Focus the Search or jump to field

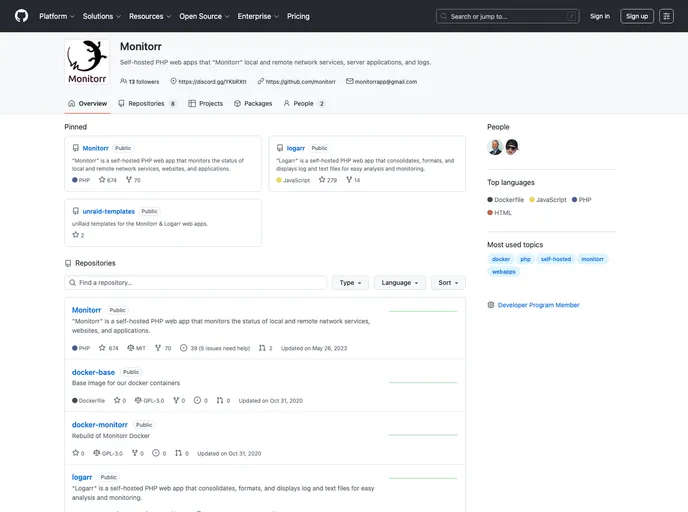[x=508, y=16]
